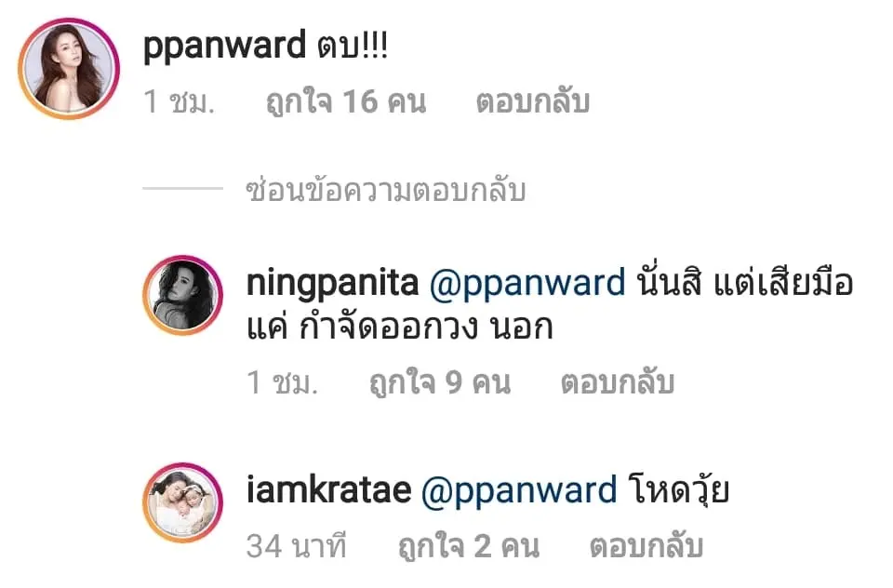Collapse replies via ซ่อนข้อความตอบกลับ
The image size is (893, 588).
(x=386, y=190)
